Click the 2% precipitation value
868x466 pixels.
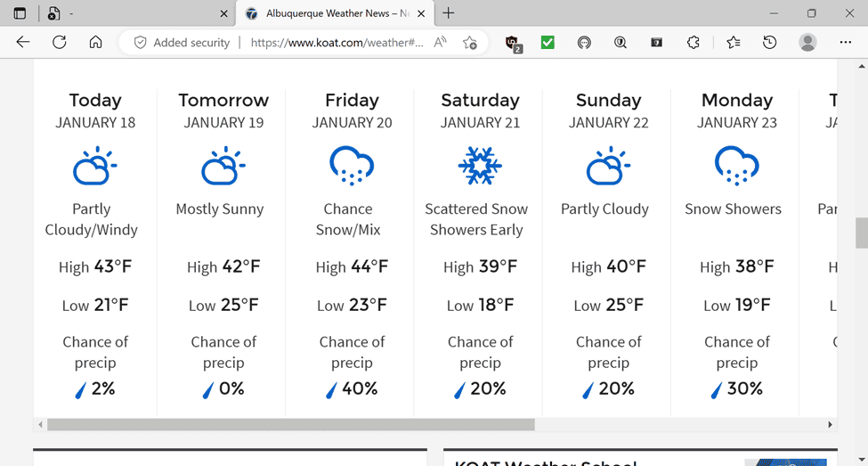[x=103, y=389]
